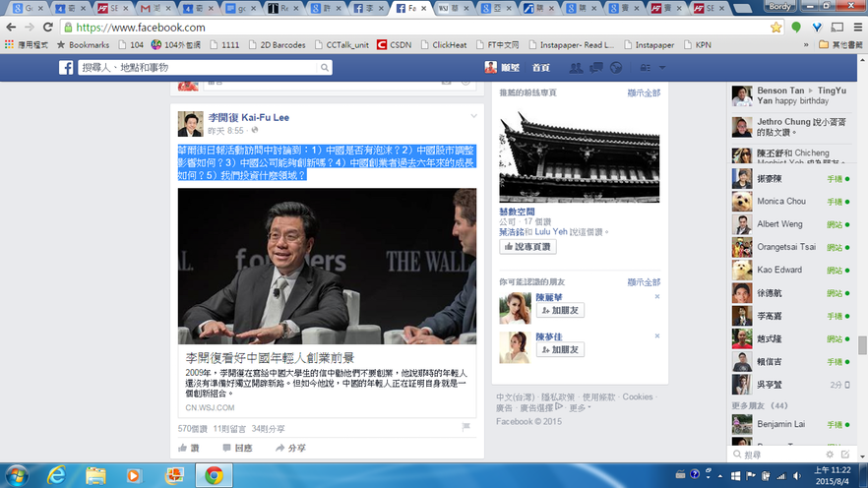Screen dimensions: 868x488
Task: Click the Facebook search input field
Action: pyautogui.click(x=198, y=68)
